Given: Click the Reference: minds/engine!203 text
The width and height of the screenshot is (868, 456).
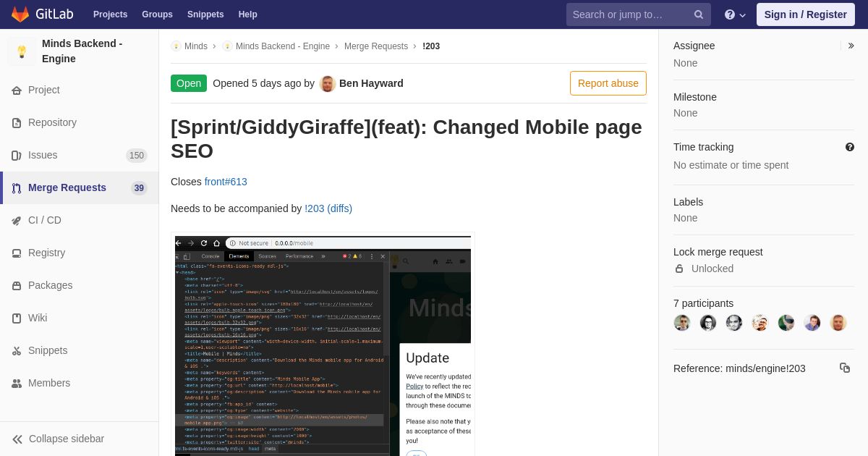Looking at the screenshot, I should [x=739, y=368].
